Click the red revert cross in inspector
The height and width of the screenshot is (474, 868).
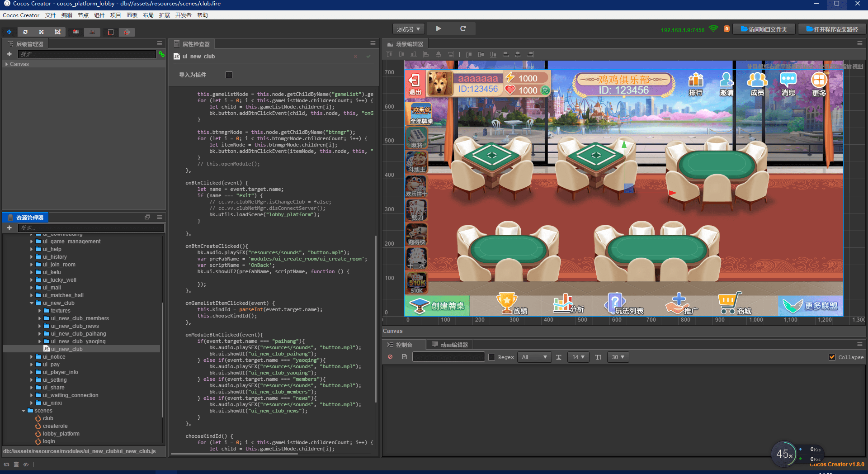[356, 57]
